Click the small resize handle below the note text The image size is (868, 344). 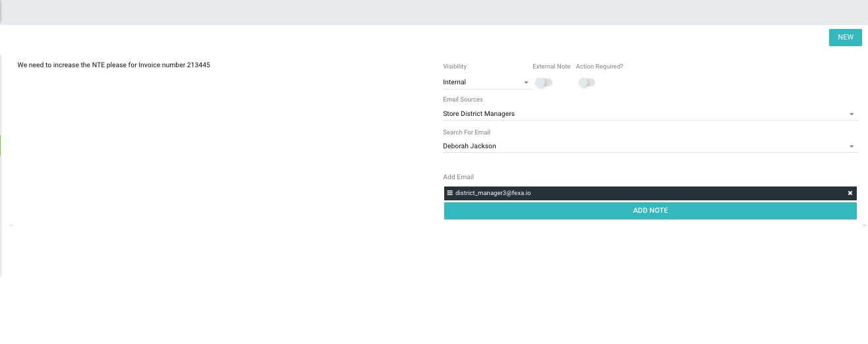(11, 226)
